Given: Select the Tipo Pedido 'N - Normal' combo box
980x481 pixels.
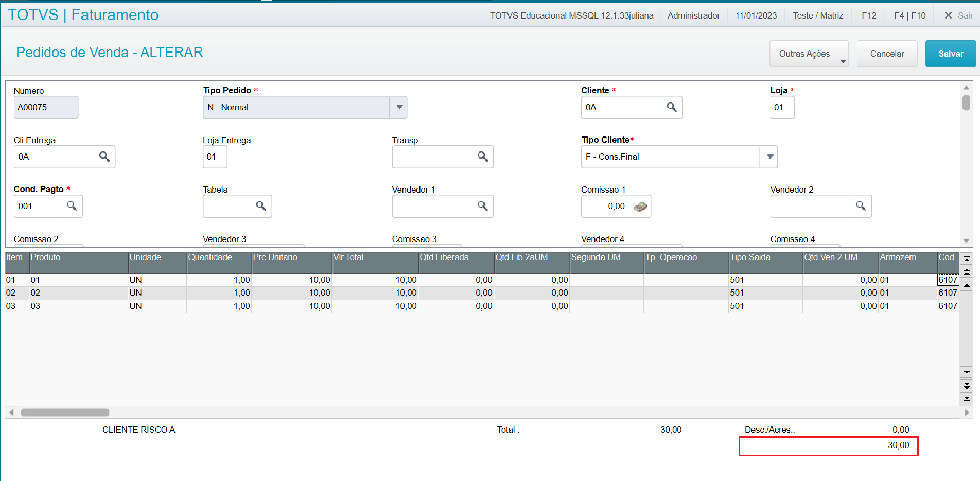Looking at the screenshot, I should [305, 107].
